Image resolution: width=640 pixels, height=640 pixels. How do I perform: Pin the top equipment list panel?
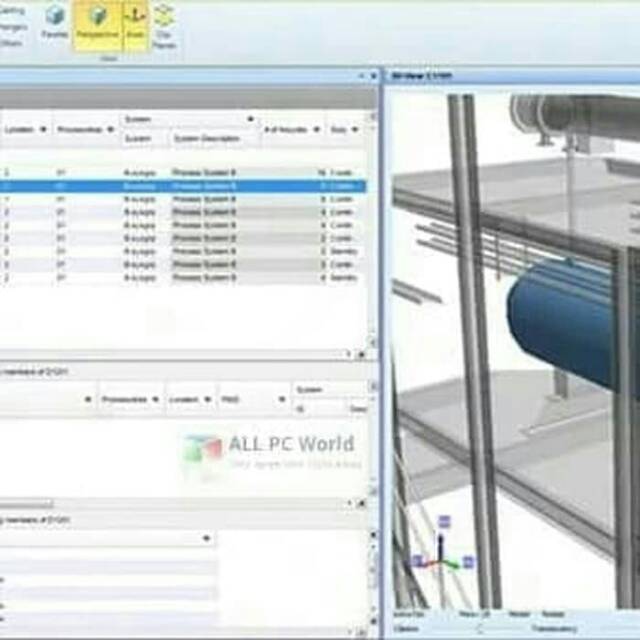[361, 76]
